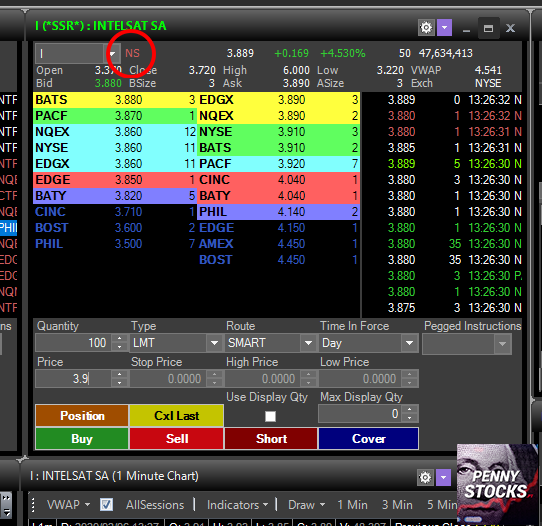Toggle the AllSessions checkbox in chart toolbar
The width and height of the screenshot is (542, 526).
106,505
